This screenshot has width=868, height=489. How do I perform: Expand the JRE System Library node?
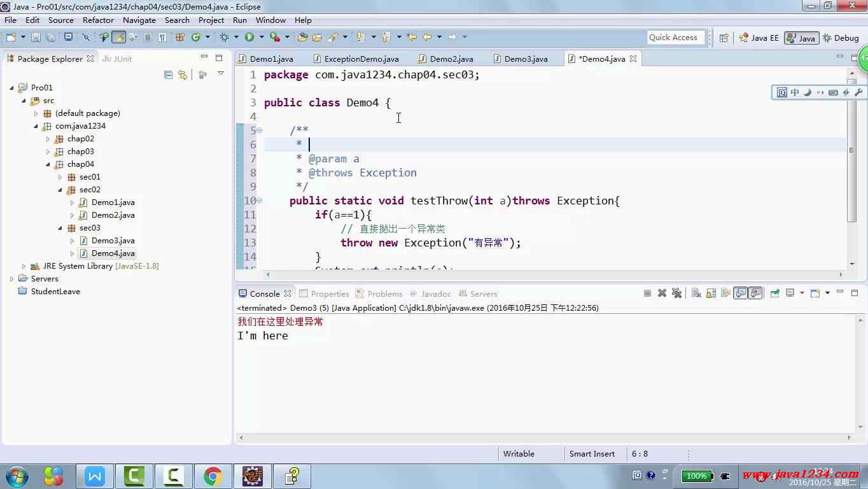[x=24, y=266]
